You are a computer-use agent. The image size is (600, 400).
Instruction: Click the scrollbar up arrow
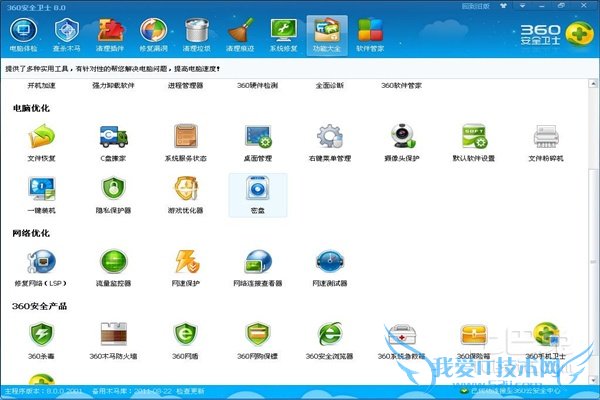[x=593, y=83]
